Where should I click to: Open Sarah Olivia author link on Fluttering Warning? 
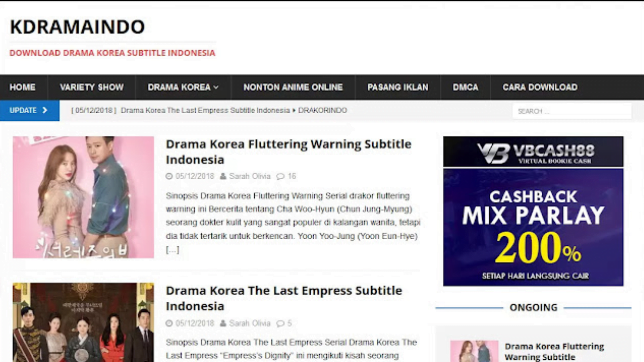250,176
